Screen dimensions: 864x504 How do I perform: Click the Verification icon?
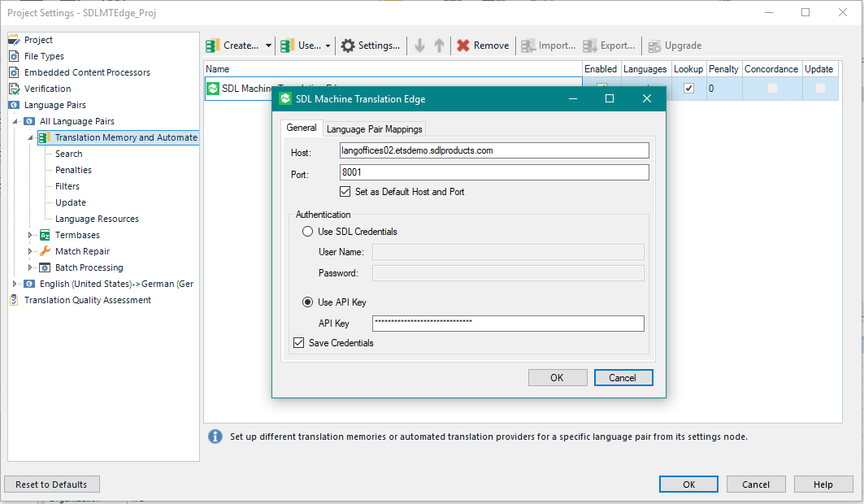tap(15, 89)
